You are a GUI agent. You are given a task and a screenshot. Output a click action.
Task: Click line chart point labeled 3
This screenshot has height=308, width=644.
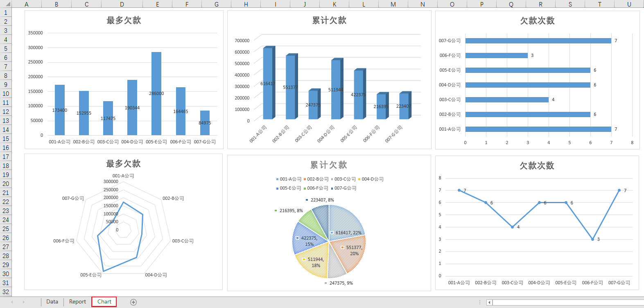(592, 239)
